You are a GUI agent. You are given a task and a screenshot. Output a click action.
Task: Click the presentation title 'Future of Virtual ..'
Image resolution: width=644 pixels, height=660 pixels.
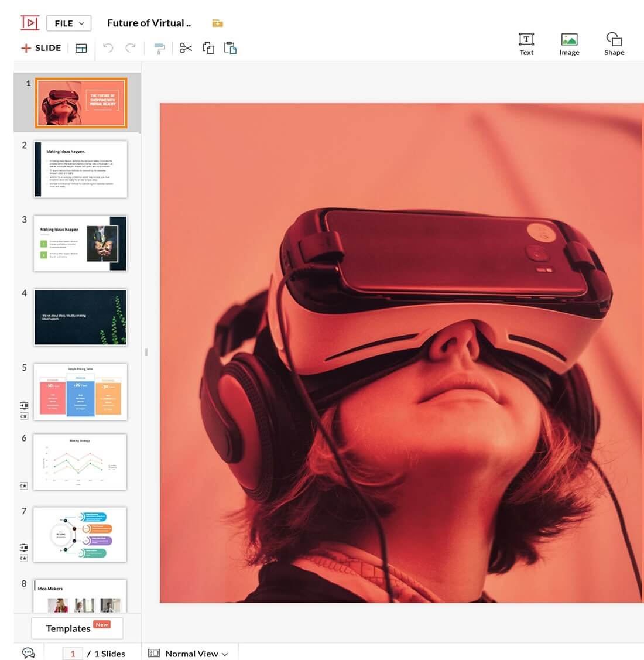(x=149, y=23)
